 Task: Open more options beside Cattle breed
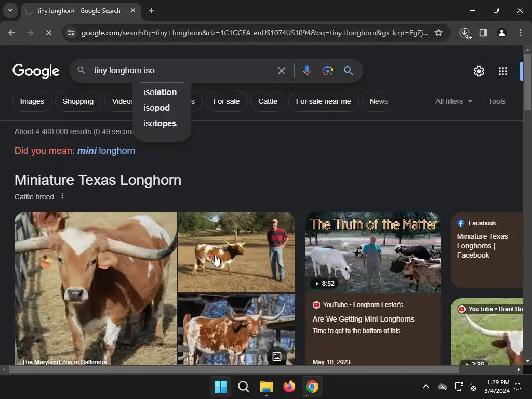click(62, 196)
